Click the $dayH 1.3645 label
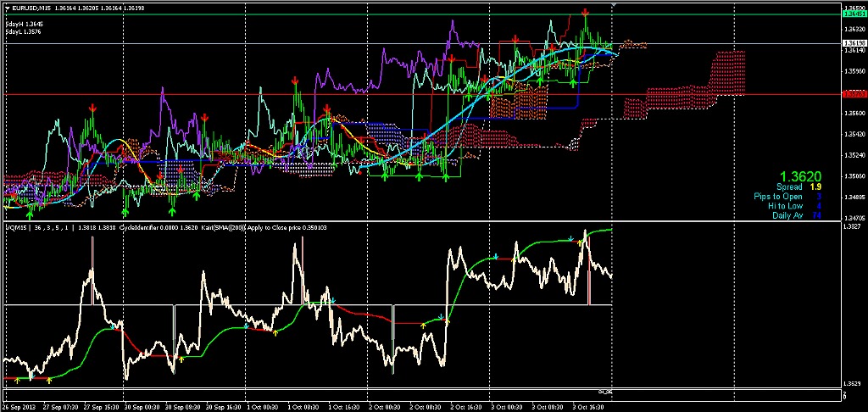The image size is (868, 412). click(x=24, y=25)
